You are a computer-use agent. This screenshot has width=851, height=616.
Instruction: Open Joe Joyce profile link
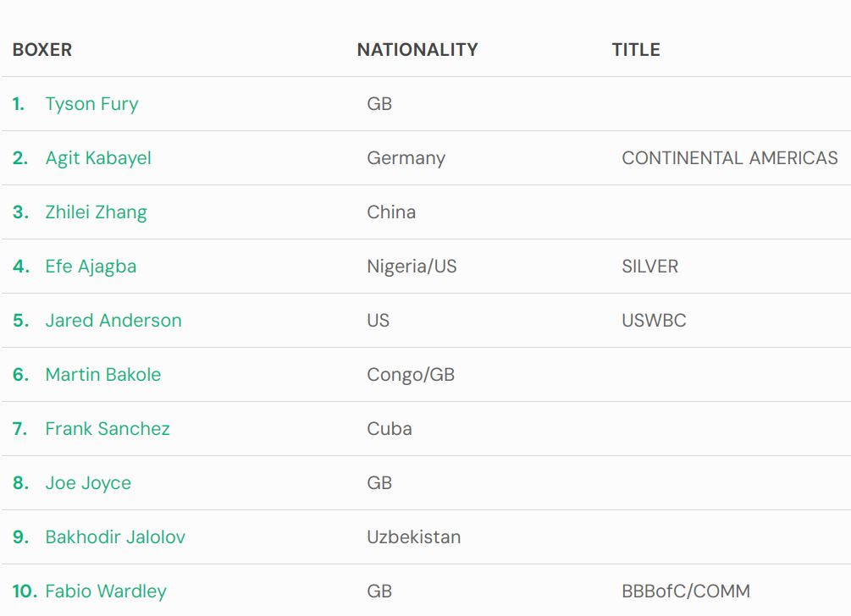click(88, 483)
